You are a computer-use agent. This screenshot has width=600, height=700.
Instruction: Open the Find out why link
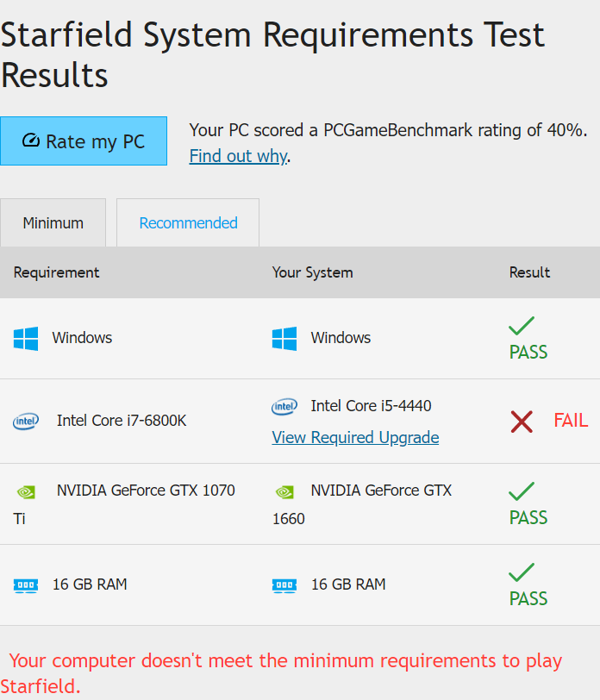click(x=238, y=156)
